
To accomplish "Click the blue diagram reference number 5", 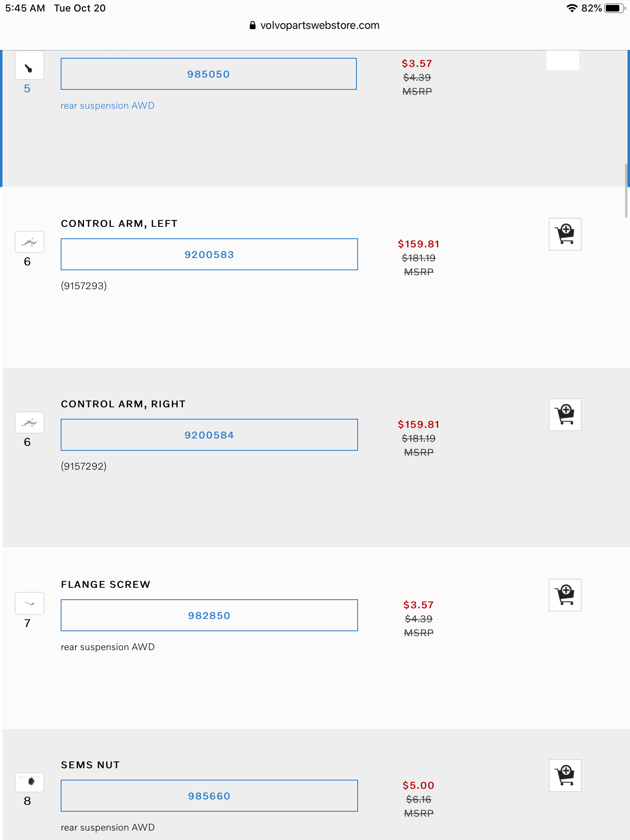I will (27, 89).
